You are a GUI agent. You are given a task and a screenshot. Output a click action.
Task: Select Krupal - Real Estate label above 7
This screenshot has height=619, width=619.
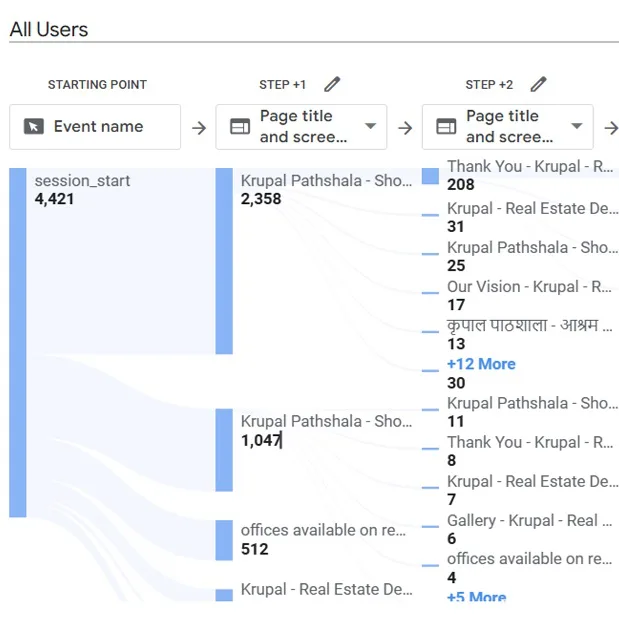tap(533, 482)
